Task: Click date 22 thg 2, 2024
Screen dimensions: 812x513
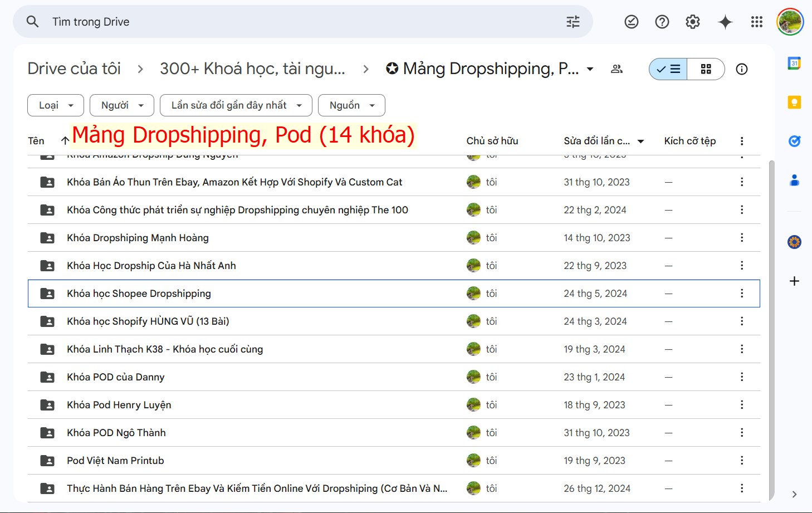Action: click(595, 210)
